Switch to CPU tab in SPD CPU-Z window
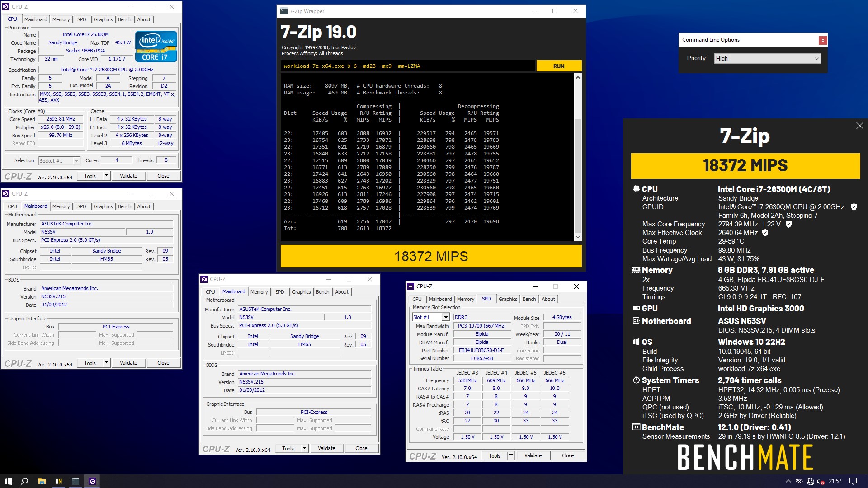The height and width of the screenshot is (488, 868). click(x=417, y=299)
